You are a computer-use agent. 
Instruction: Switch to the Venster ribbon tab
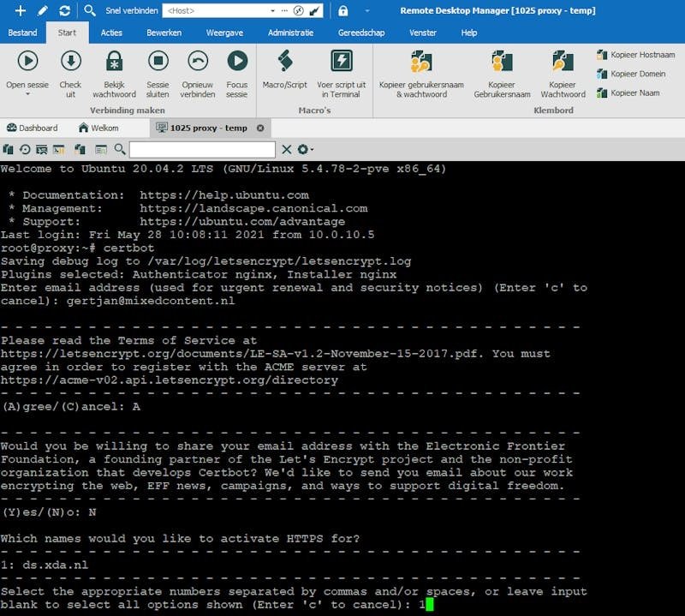[x=423, y=33]
